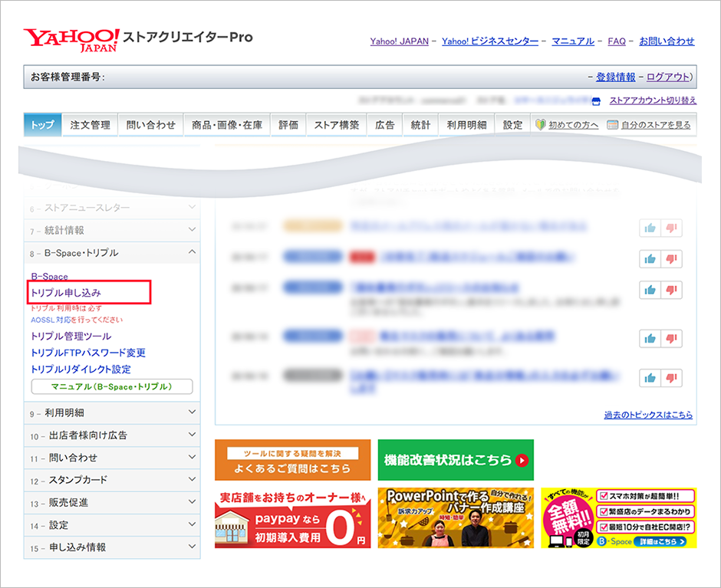Toggle thumbs down on the fourth topic
This screenshot has width=721, height=588.
(672, 338)
